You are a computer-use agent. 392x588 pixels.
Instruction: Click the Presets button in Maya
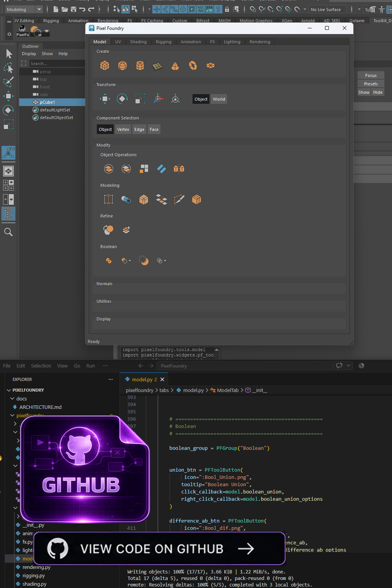click(x=371, y=84)
